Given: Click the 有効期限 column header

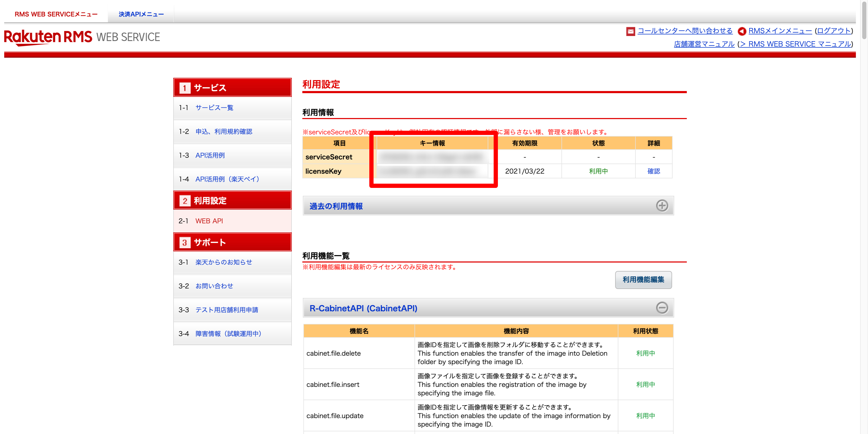Looking at the screenshot, I should tap(525, 143).
